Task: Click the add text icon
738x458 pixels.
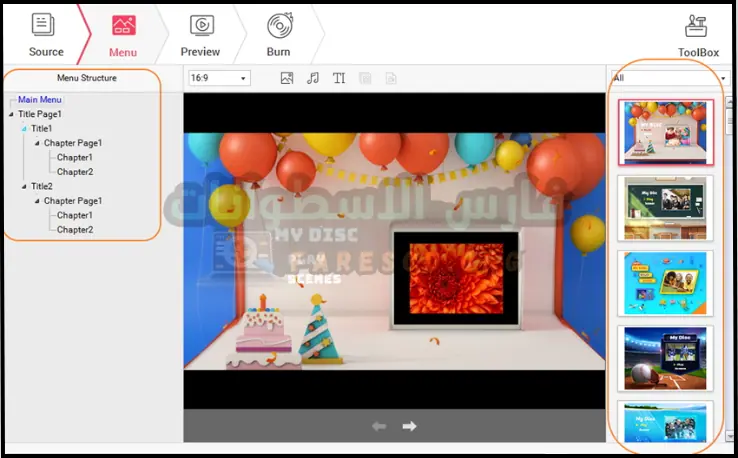Action: click(x=339, y=78)
